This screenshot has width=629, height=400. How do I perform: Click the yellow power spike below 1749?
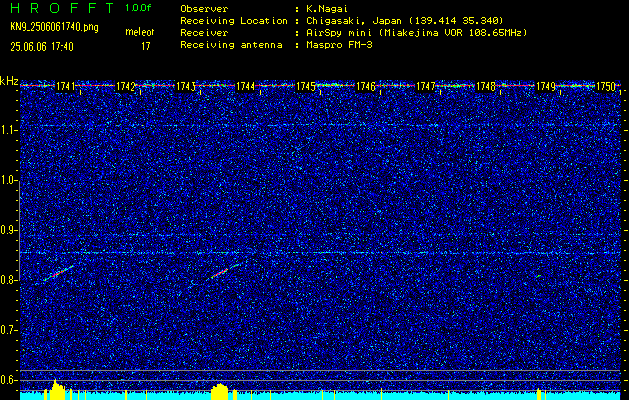pos(539,394)
